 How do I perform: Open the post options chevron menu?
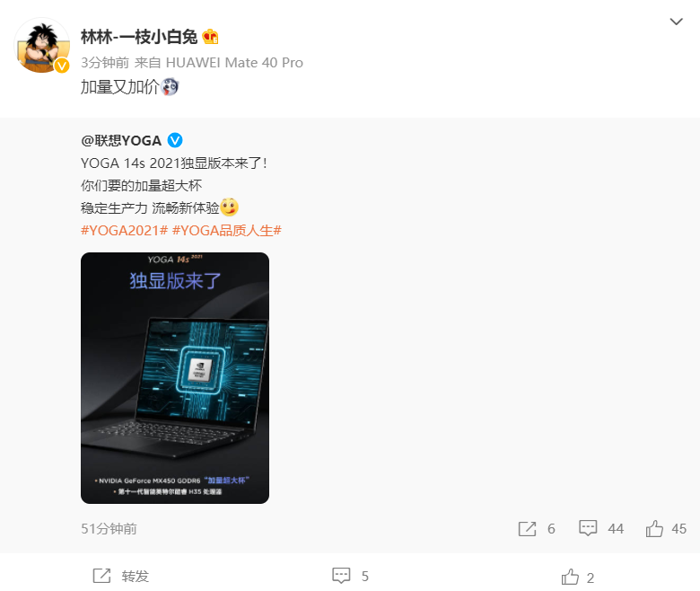click(x=676, y=22)
